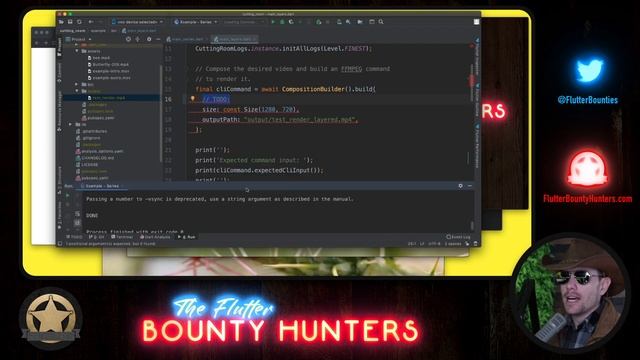
Task: Select CHANGELOG.md in project tree
Action: click(95, 158)
